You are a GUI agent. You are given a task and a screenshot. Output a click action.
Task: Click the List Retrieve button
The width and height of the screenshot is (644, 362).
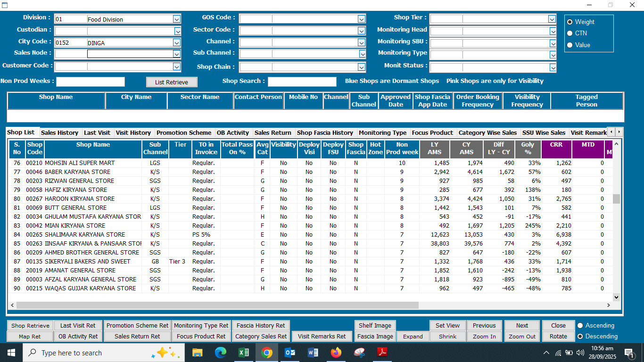[x=172, y=82]
